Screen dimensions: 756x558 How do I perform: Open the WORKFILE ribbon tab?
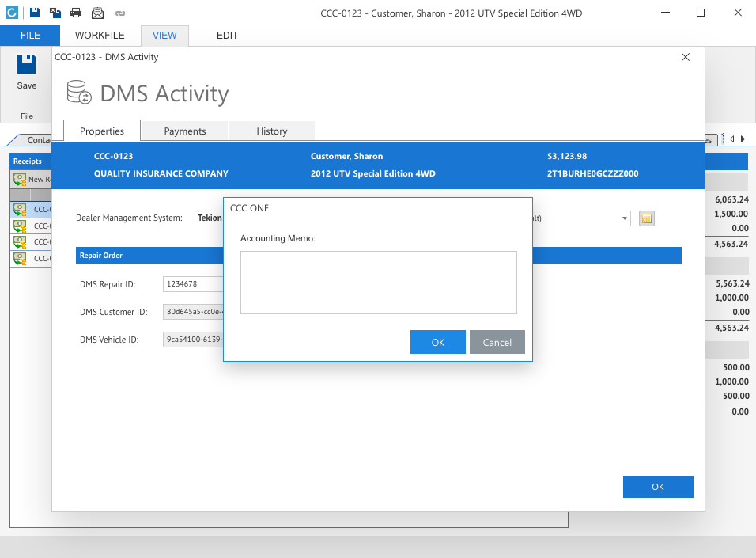100,36
